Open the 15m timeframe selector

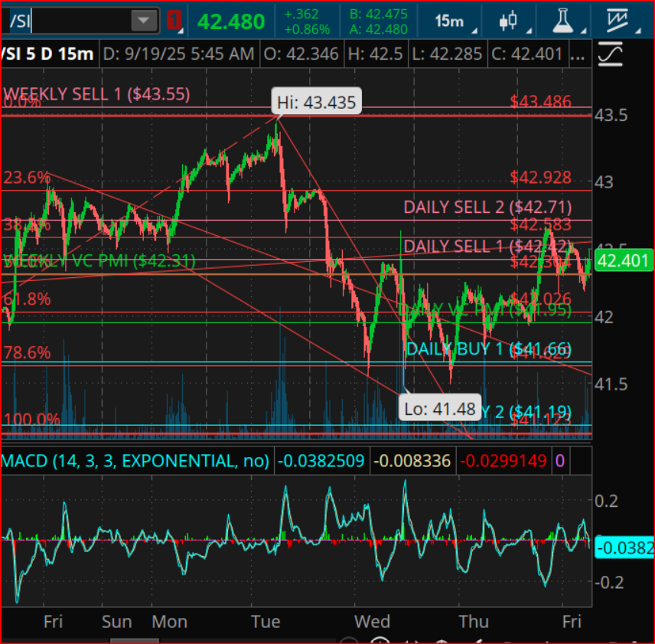[449, 21]
